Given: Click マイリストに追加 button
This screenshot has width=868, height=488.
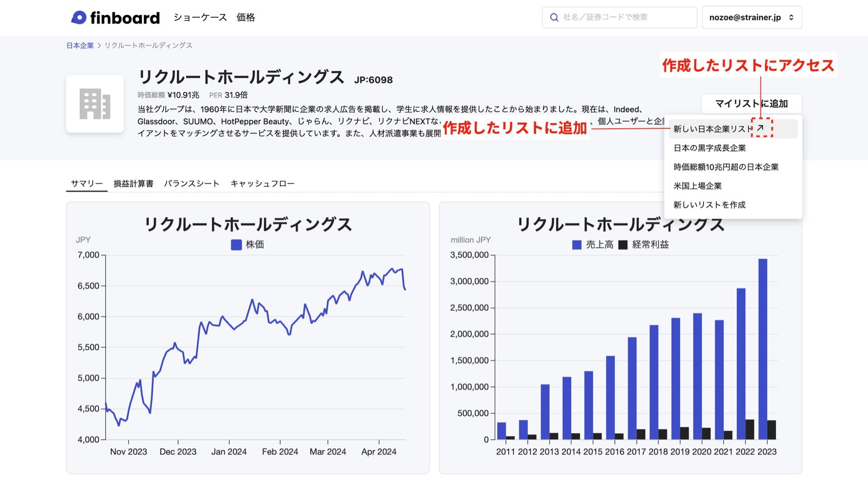Looking at the screenshot, I should [x=751, y=103].
